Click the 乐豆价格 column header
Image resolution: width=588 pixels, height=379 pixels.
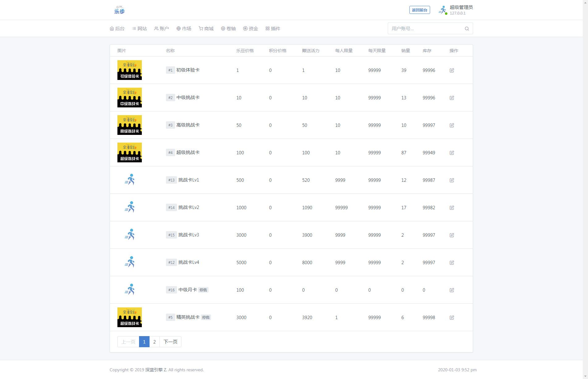(x=245, y=51)
